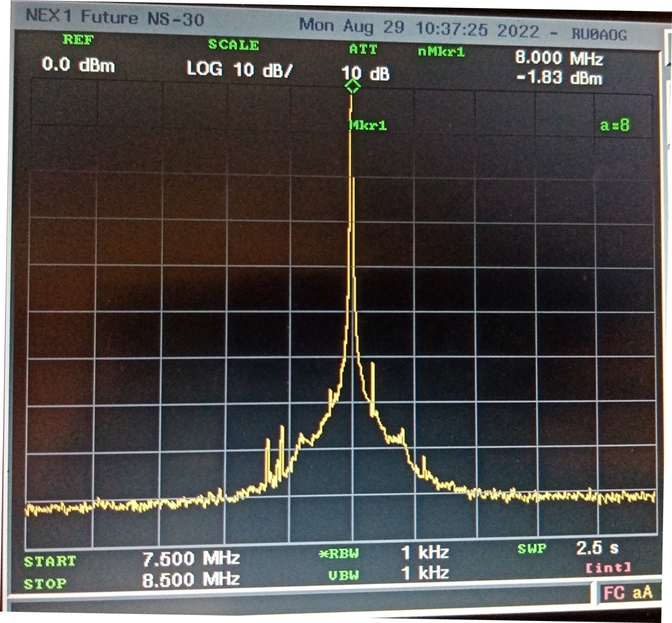Image resolution: width=672 pixels, height=623 pixels.
Task: Select the REF label
Action: tap(78, 40)
